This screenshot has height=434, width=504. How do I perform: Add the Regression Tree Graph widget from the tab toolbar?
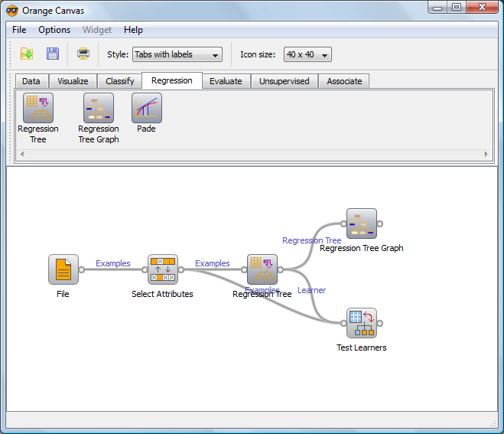99,108
